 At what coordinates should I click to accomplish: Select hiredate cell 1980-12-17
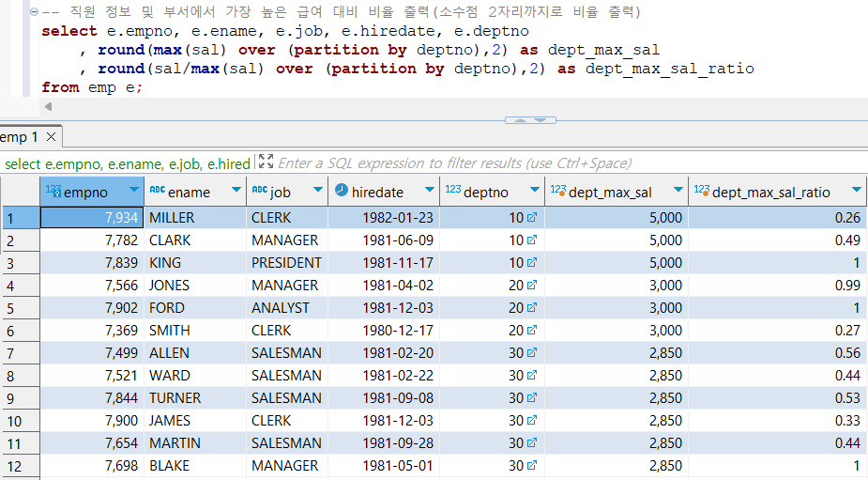point(384,331)
